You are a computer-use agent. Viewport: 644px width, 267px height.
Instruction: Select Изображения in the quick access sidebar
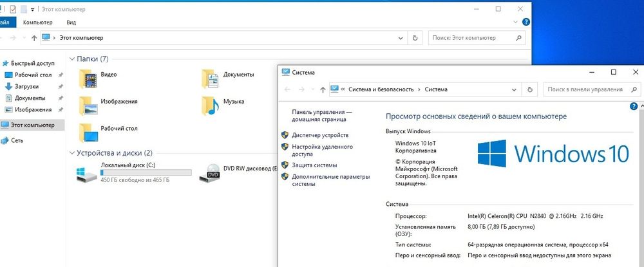click(33, 109)
